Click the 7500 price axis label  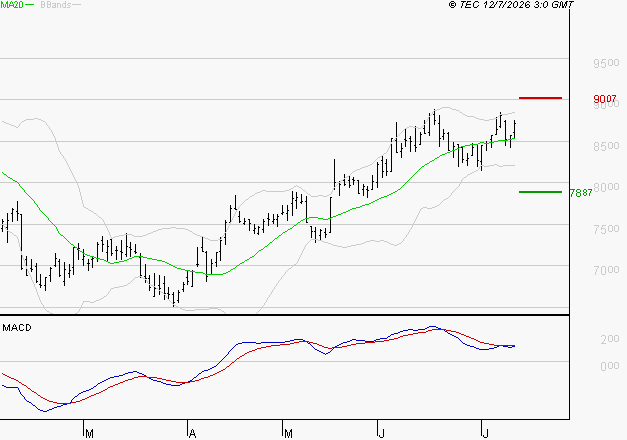pyautogui.click(x=606, y=229)
